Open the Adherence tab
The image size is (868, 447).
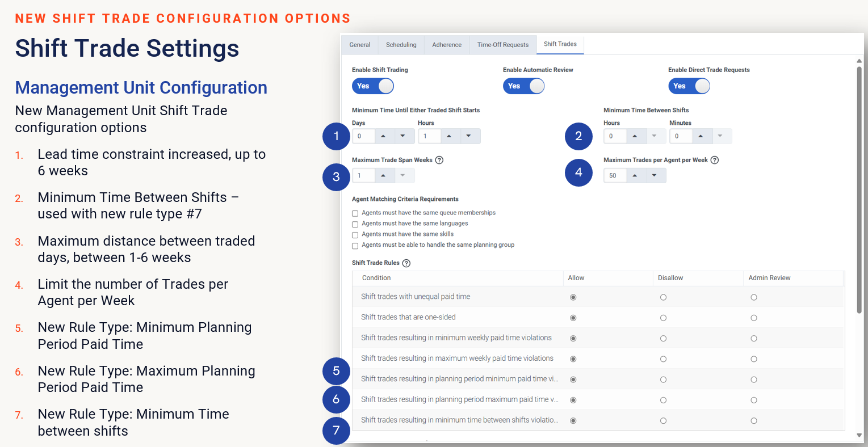[x=447, y=45]
